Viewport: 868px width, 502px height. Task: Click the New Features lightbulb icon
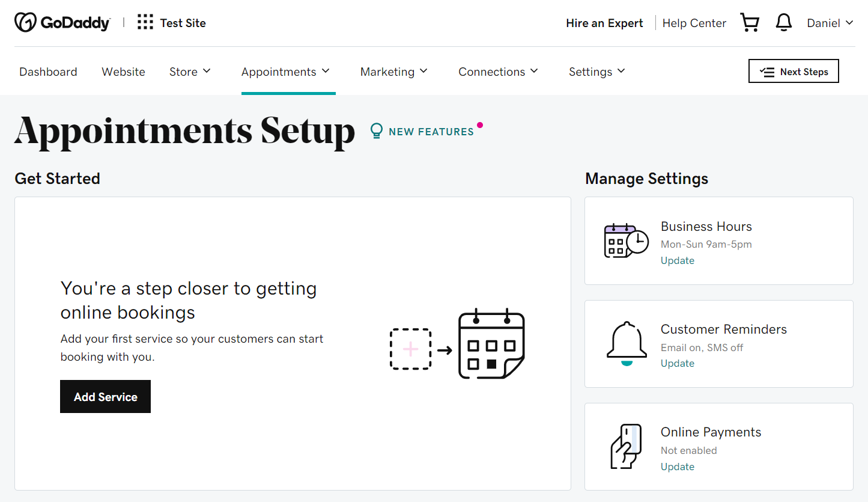click(377, 131)
